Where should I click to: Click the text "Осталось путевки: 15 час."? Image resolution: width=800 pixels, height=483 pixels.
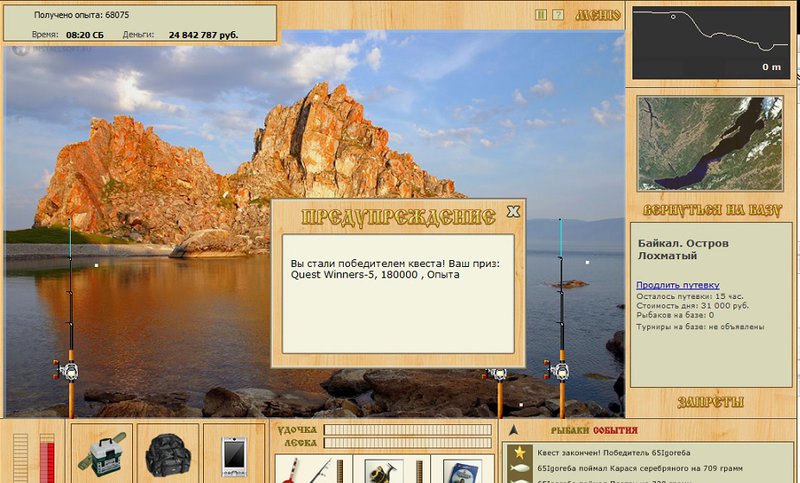[x=690, y=296]
